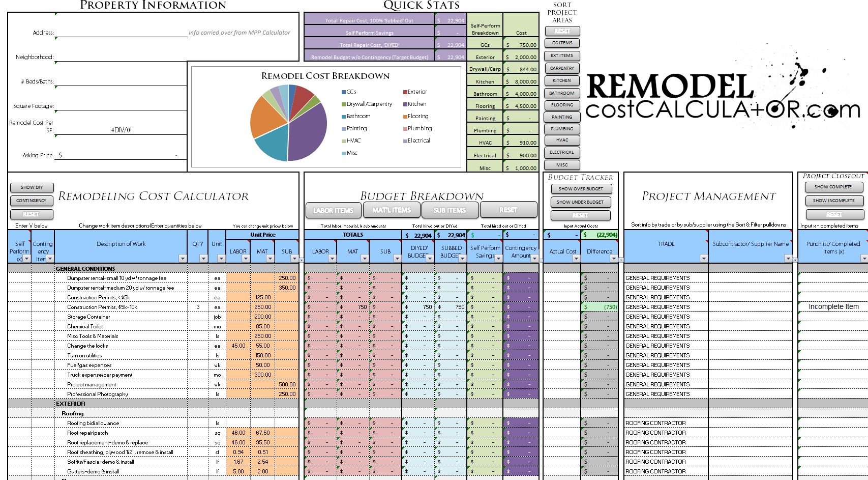Click the MISC sort button
Image resolution: width=868 pixels, height=480 pixels.
tap(562, 165)
